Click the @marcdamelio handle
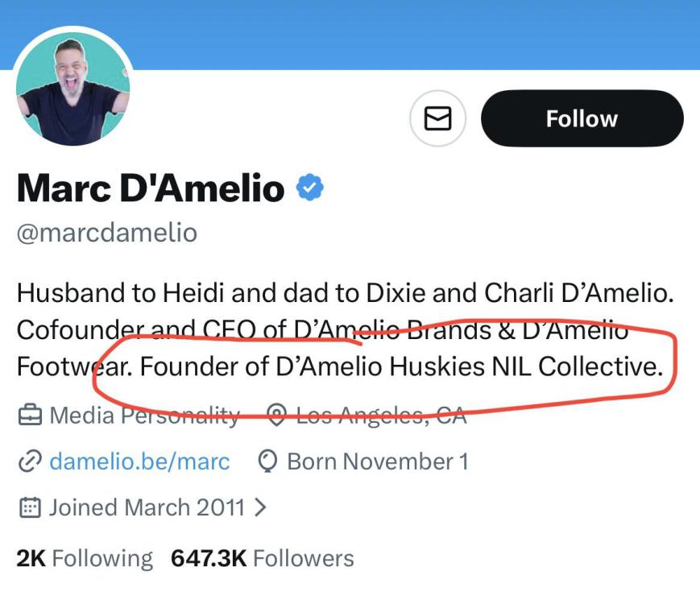 (107, 233)
